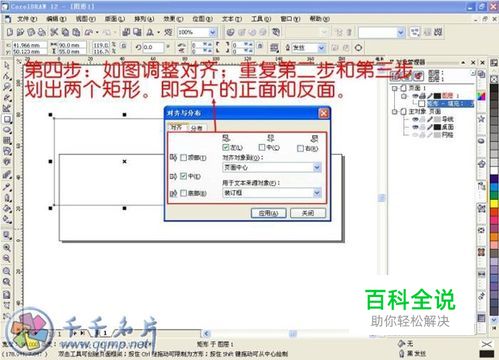This screenshot has height=360, width=499.
Task: Click the wrap text icon in property bar
Action: click(x=274, y=48)
